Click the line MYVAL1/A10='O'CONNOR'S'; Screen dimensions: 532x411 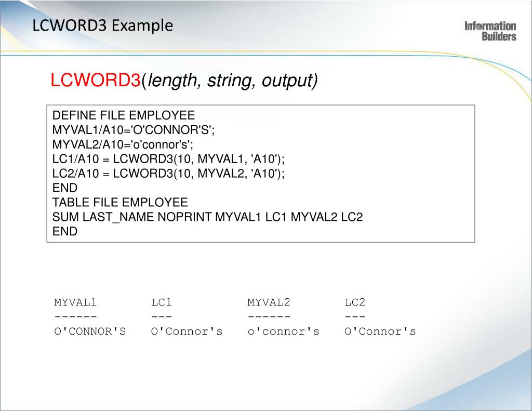click(x=134, y=130)
